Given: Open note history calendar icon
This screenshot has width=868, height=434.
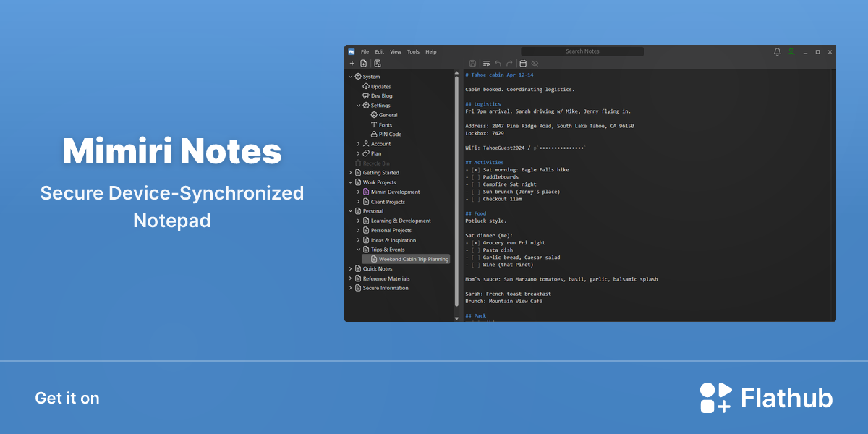Looking at the screenshot, I should click(523, 64).
